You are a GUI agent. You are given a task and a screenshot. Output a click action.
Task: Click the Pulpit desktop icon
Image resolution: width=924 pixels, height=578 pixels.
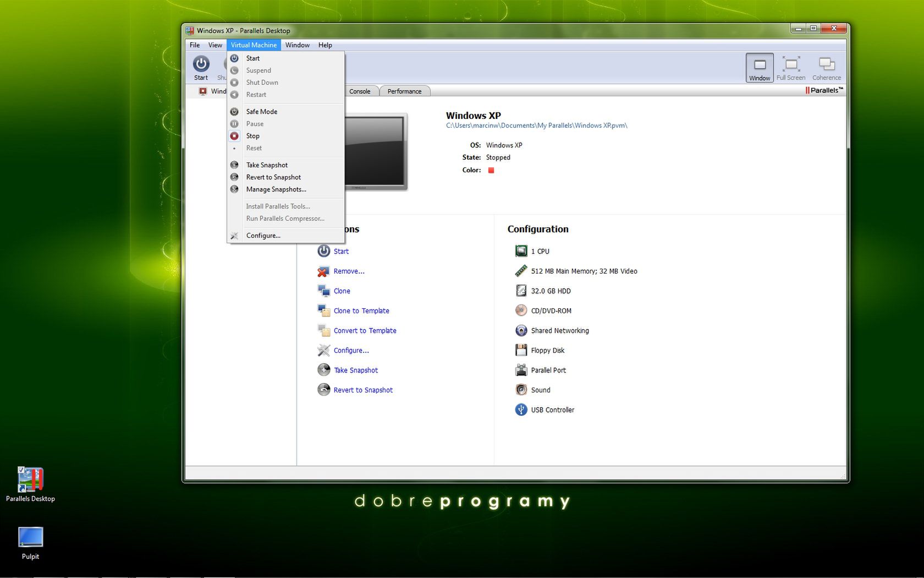pyautogui.click(x=30, y=543)
